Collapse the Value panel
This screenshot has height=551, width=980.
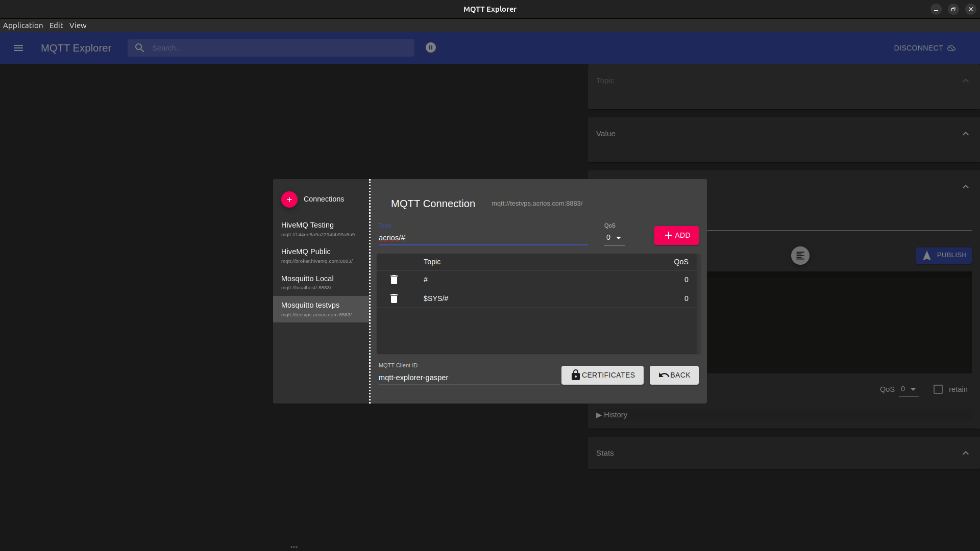click(965, 134)
